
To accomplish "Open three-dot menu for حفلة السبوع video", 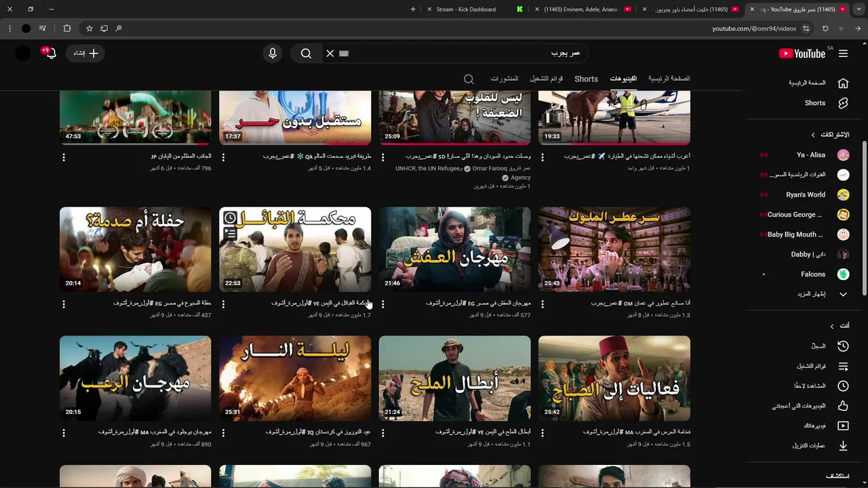I will click(64, 304).
